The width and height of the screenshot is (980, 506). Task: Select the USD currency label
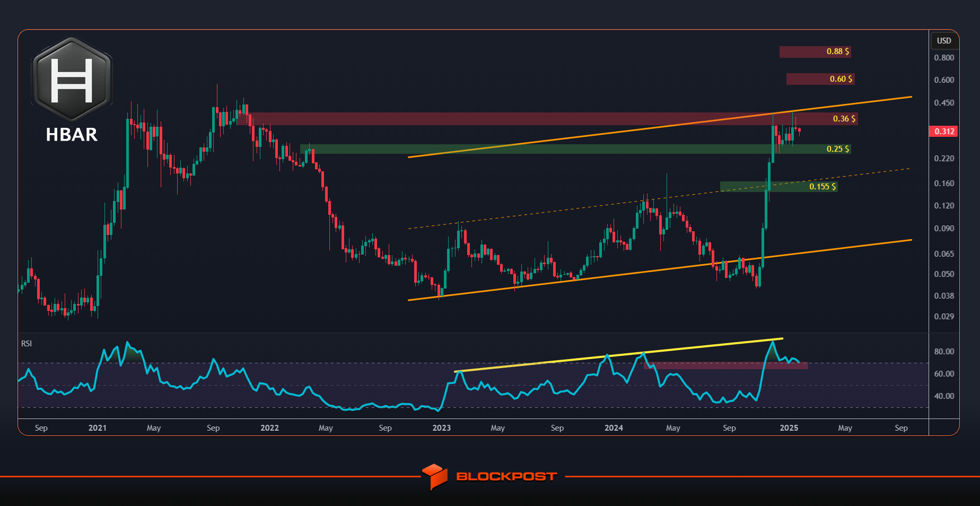(944, 41)
